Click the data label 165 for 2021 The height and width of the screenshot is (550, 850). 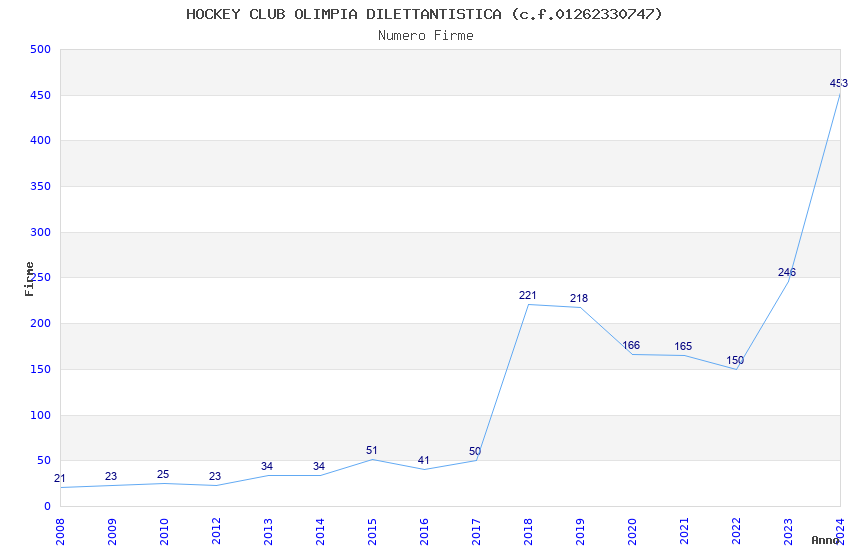(x=683, y=346)
